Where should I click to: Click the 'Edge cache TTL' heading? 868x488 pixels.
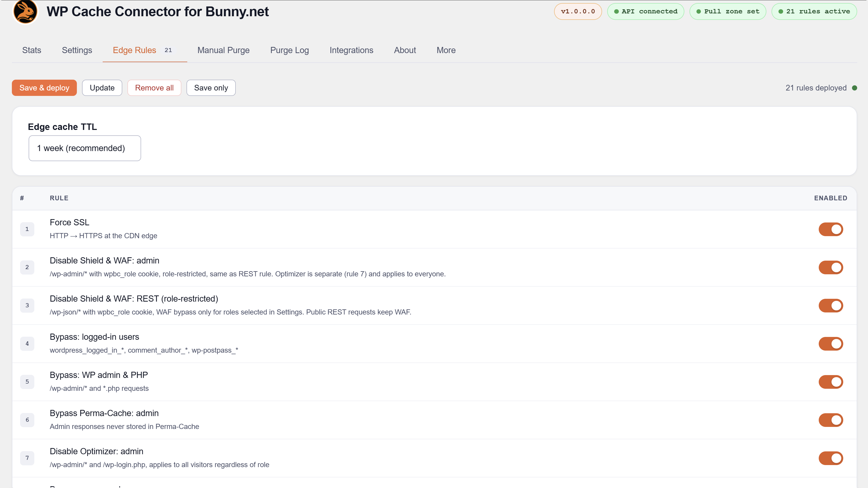tap(62, 127)
